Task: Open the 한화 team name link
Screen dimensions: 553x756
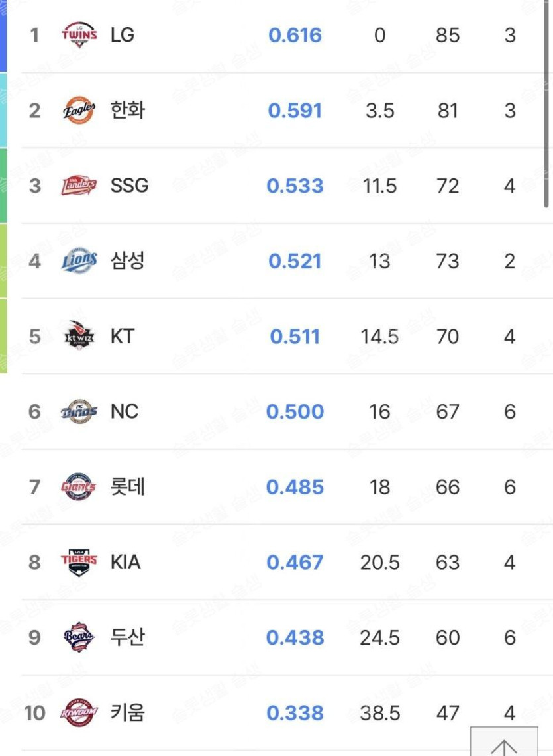Action: tap(127, 110)
